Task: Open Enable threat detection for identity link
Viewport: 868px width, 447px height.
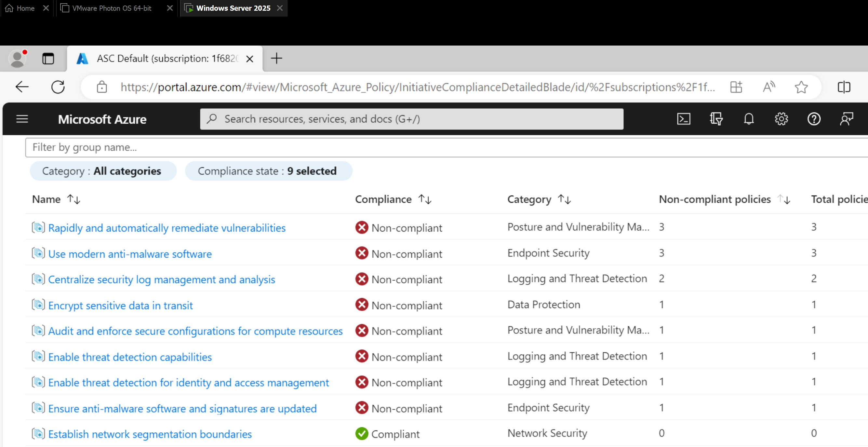Action: click(188, 383)
